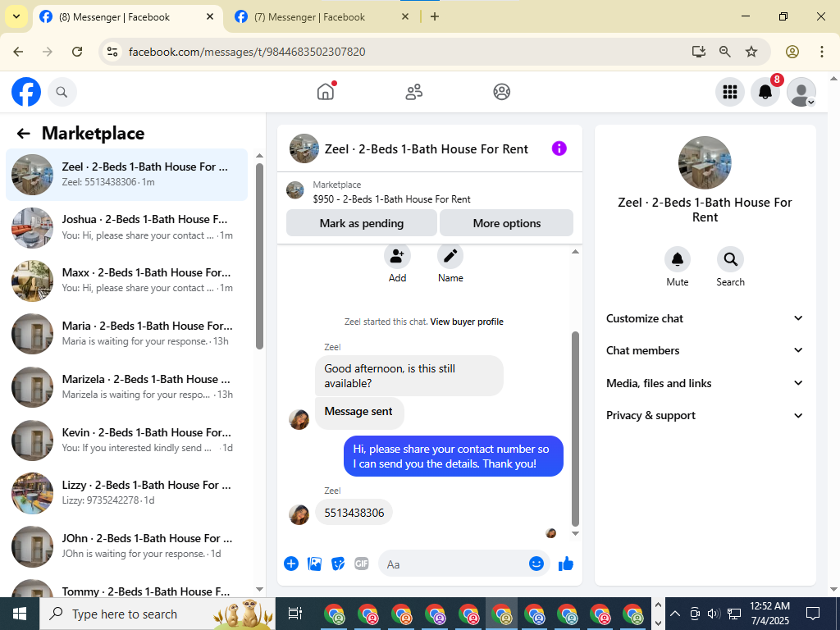Open conversation information purple icon
The height and width of the screenshot is (630, 840).
click(x=559, y=148)
